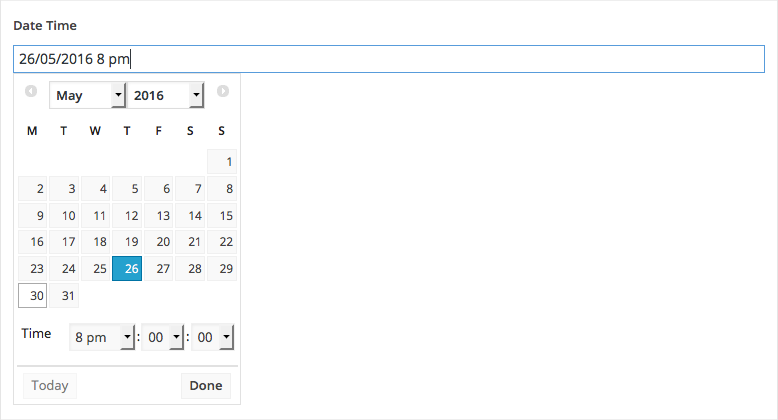Screen dimensions: 778x420
Task: Select day 2 in the calendar
Action: click(33, 188)
